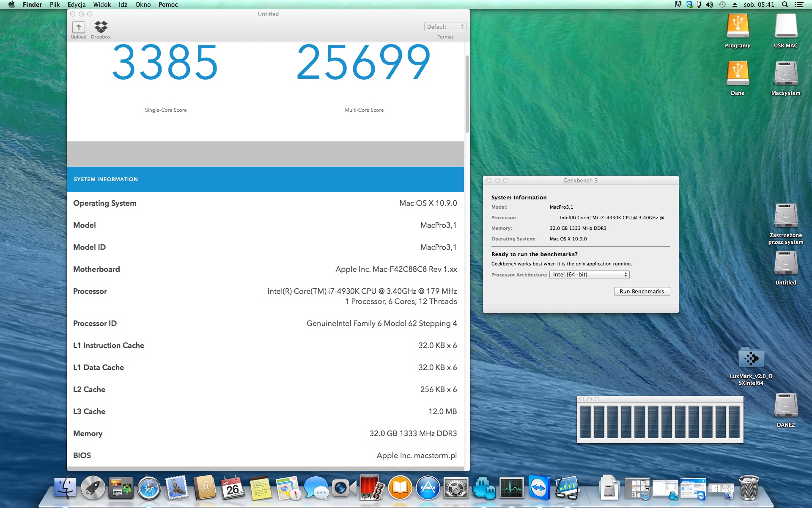Viewport: 812px width, 508px height.
Task: Click the Mac OS X 10.9.0 value in results table
Action: pyautogui.click(x=428, y=203)
